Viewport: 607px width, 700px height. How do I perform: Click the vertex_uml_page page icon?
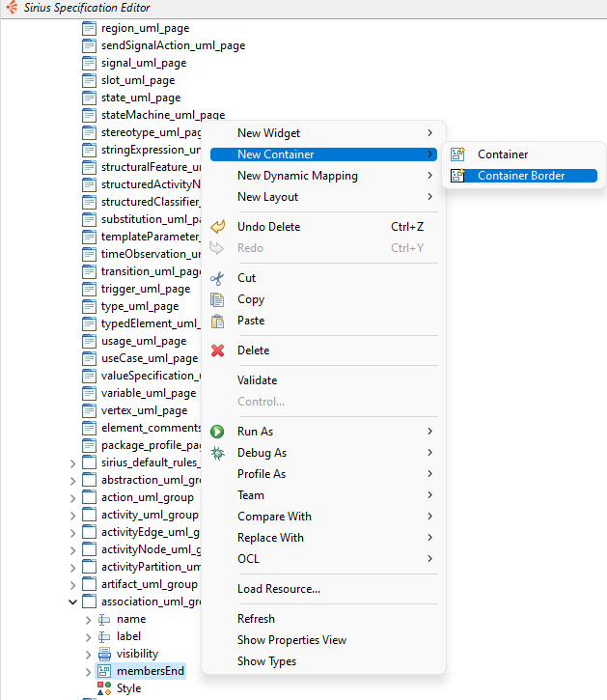89,410
